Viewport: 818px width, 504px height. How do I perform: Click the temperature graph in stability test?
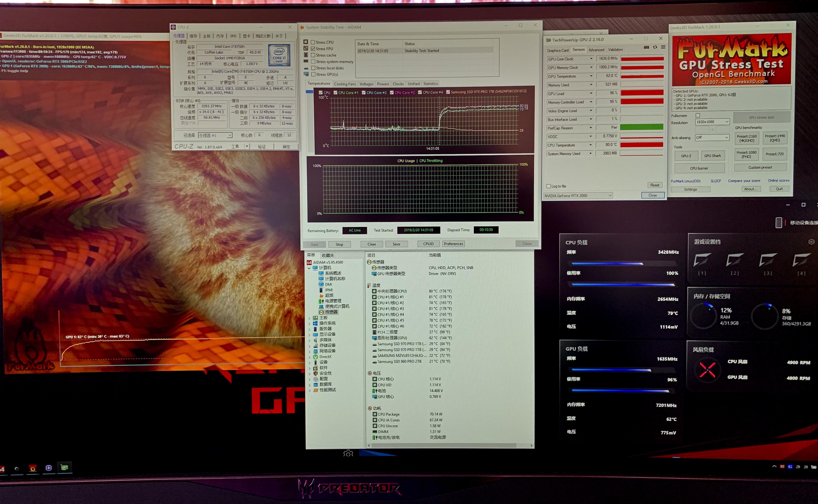coord(424,121)
